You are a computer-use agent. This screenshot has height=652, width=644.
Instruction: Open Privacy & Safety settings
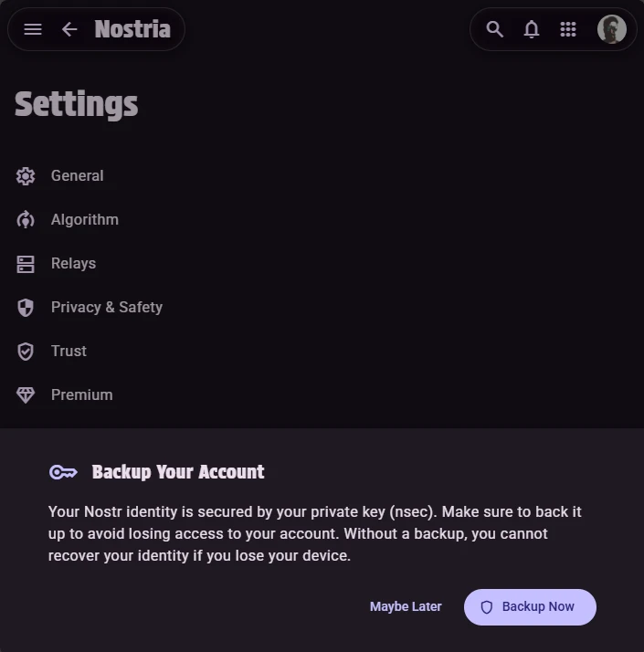[107, 308]
